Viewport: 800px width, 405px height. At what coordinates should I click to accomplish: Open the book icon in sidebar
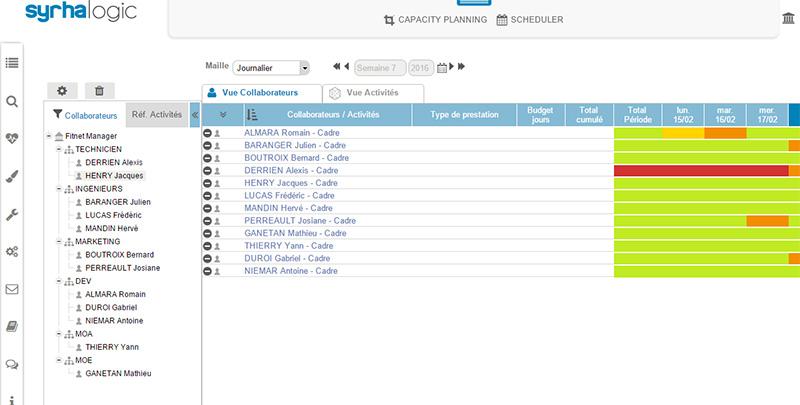coord(12,326)
